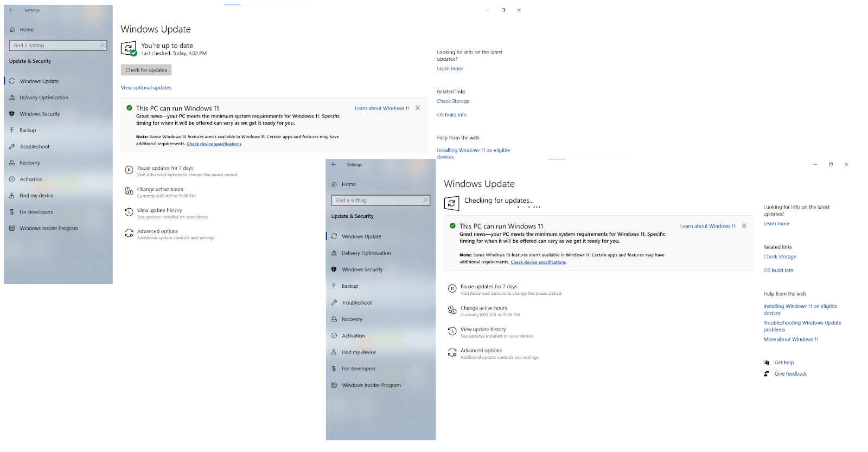Focus the Find a setting box, upper-left window
Viewport: 868px width, 452px height.
pos(58,46)
